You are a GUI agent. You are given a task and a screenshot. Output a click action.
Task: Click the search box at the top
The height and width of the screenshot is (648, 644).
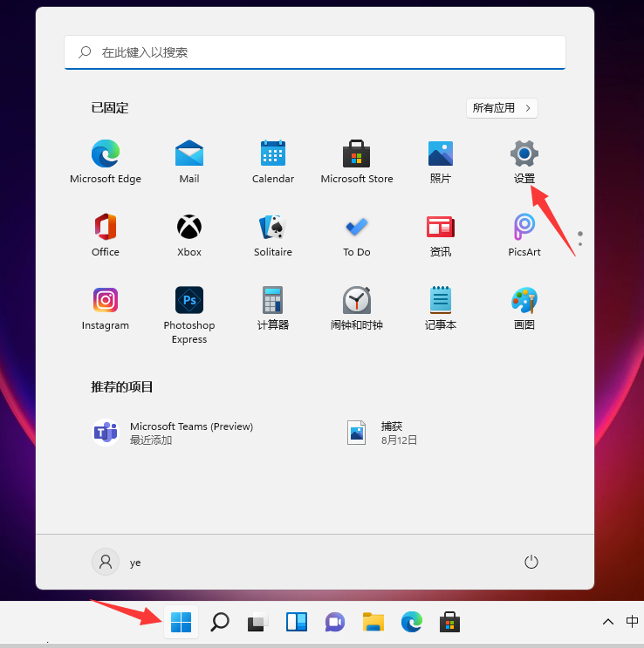click(314, 52)
